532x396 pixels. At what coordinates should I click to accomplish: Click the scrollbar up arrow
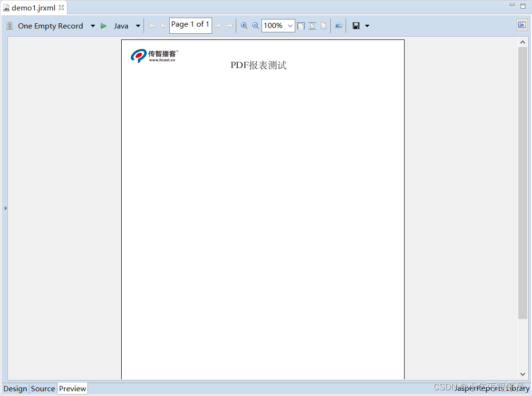pos(522,42)
